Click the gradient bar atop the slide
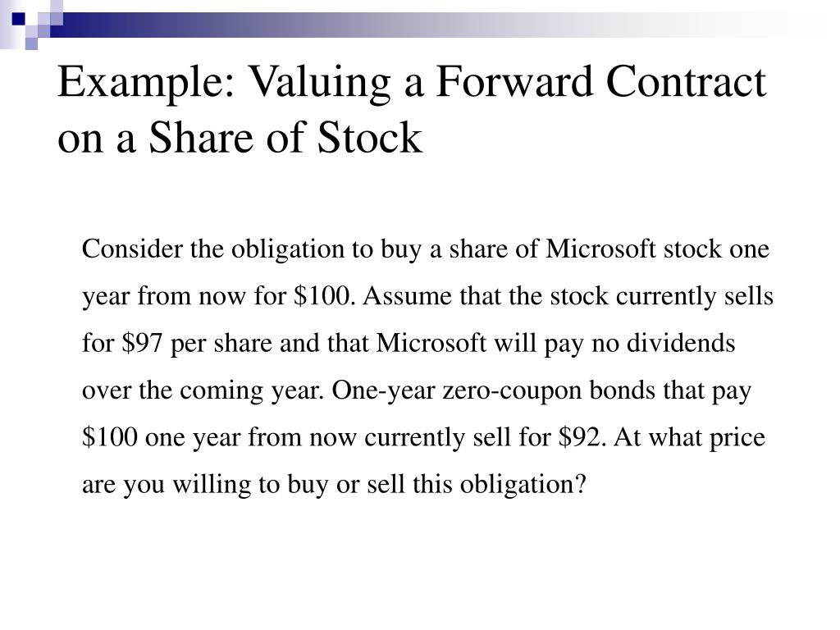The width and height of the screenshot is (840, 630). tap(410, 20)
